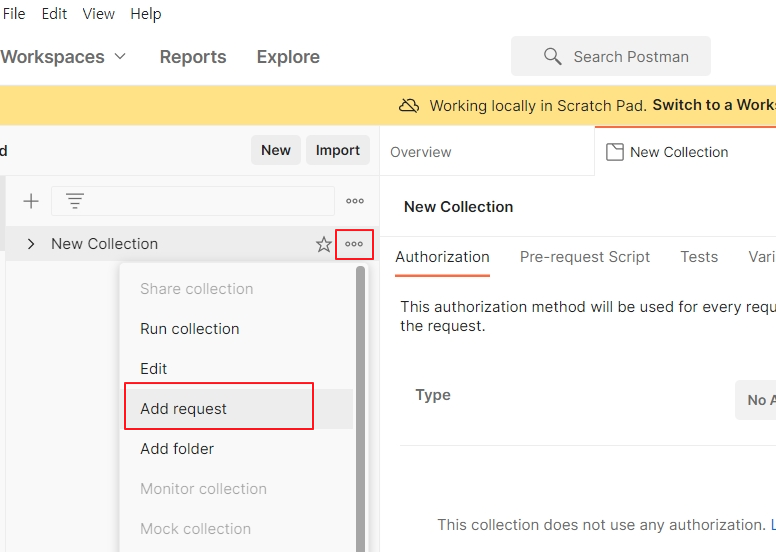This screenshot has width=776, height=552.
Task: Click the cloud-off Scratch Pad icon
Action: 409,105
